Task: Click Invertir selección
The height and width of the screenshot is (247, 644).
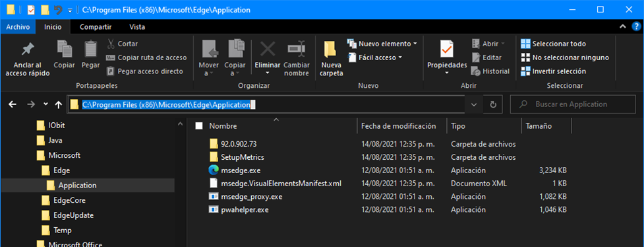Action: point(553,71)
